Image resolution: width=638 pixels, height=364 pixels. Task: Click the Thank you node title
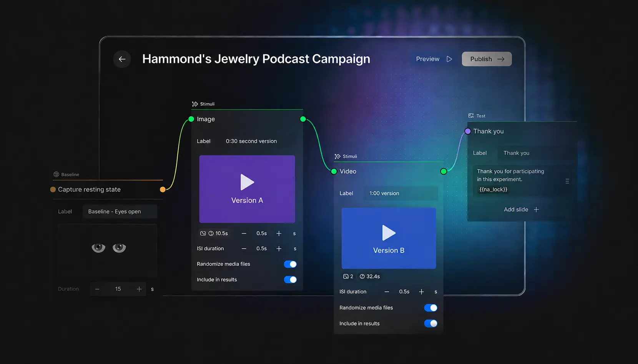pyautogui.click(x=488, y=131)
